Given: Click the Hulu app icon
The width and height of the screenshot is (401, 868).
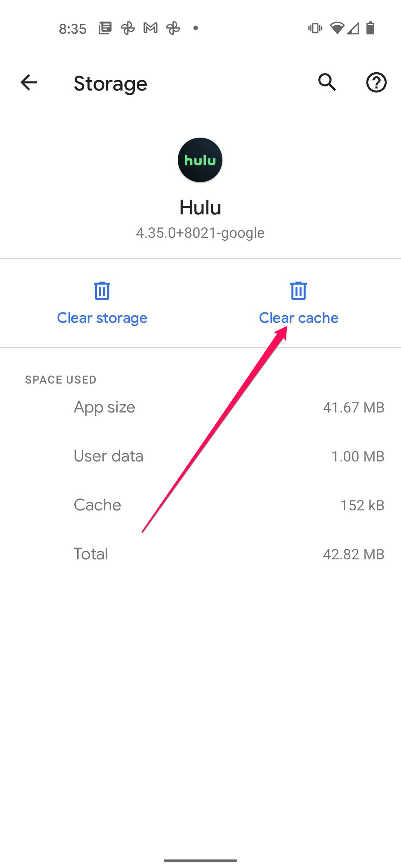Looking at the screenshot, I should coord(200,160).
